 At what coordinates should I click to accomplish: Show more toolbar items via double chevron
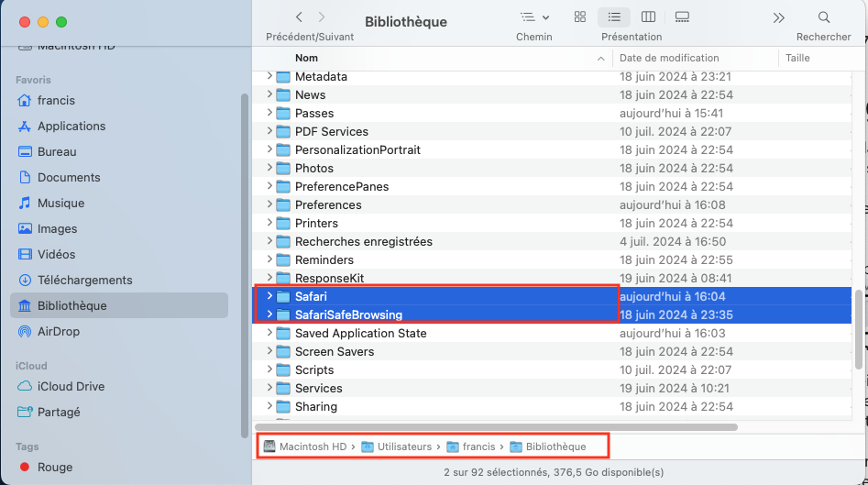coord(779,17)
